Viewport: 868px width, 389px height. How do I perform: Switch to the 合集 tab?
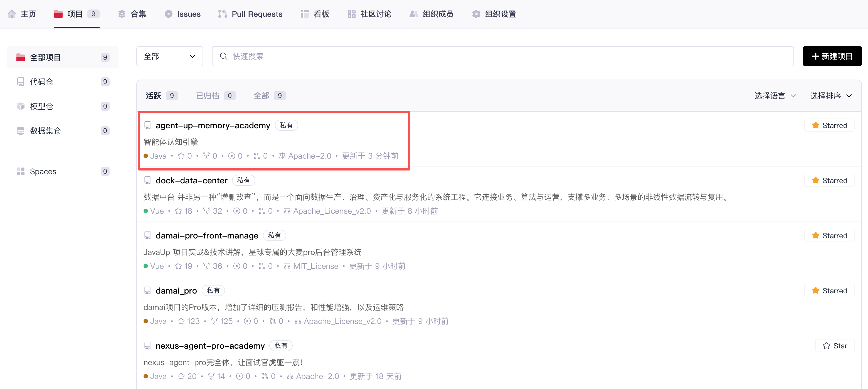coord(132,14)
